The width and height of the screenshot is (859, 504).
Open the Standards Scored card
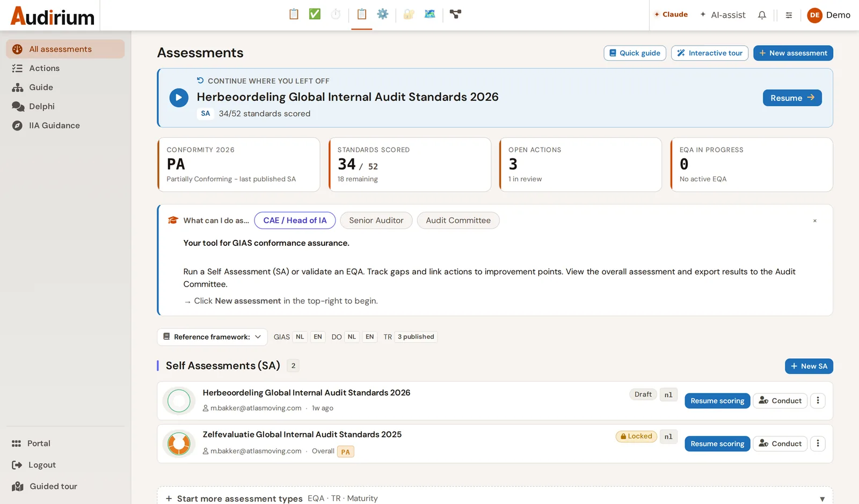click(410, 165)
